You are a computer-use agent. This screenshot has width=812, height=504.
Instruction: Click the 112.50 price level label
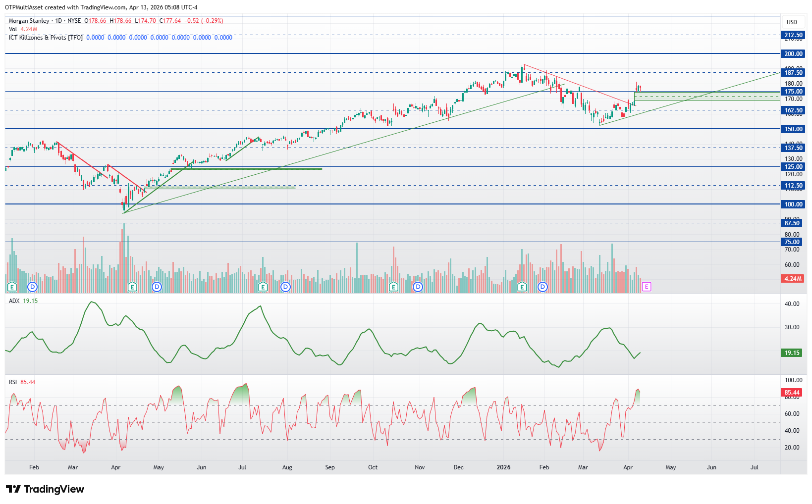pyautogui.click(x=793, y=186)
